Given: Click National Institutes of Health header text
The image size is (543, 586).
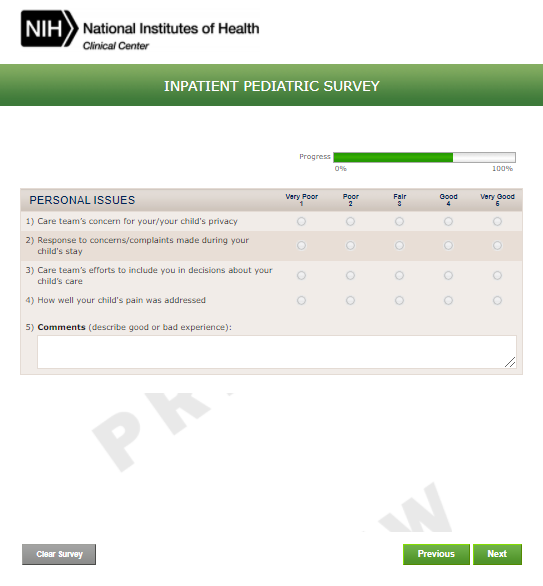Looking at the screenshot, I should tap(171, 29).
